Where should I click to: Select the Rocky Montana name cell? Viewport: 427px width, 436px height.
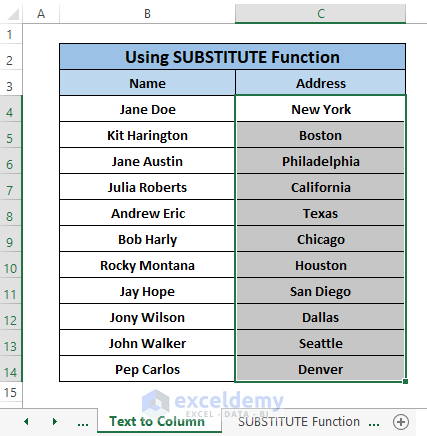coord(147,265)
